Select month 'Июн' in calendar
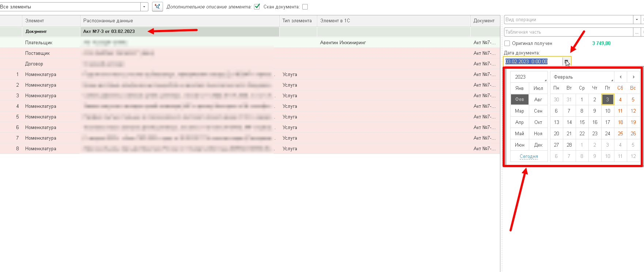644x272 pixels. 519,145
